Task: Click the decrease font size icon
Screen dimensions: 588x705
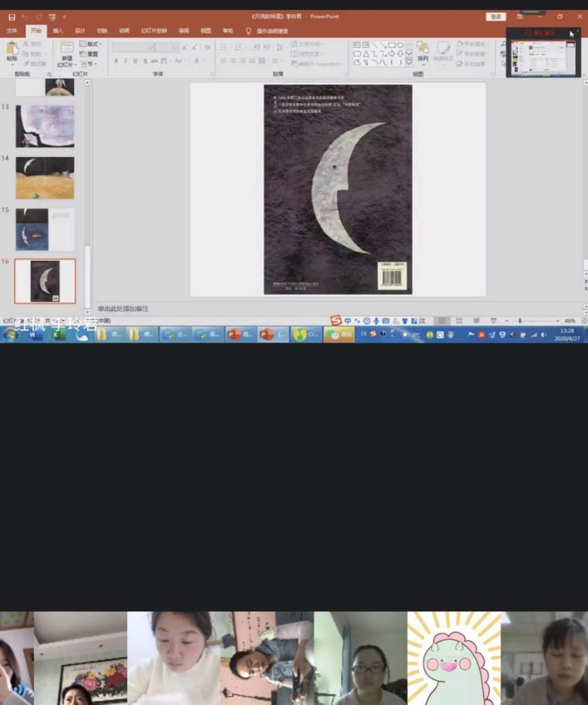Action: click(195, 48)
